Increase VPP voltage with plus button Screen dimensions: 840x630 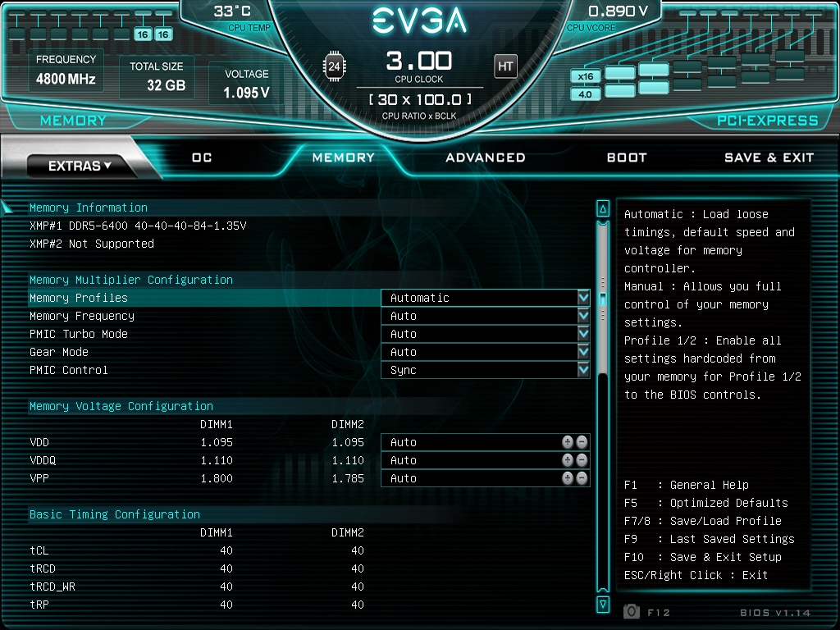click(568, 478)
